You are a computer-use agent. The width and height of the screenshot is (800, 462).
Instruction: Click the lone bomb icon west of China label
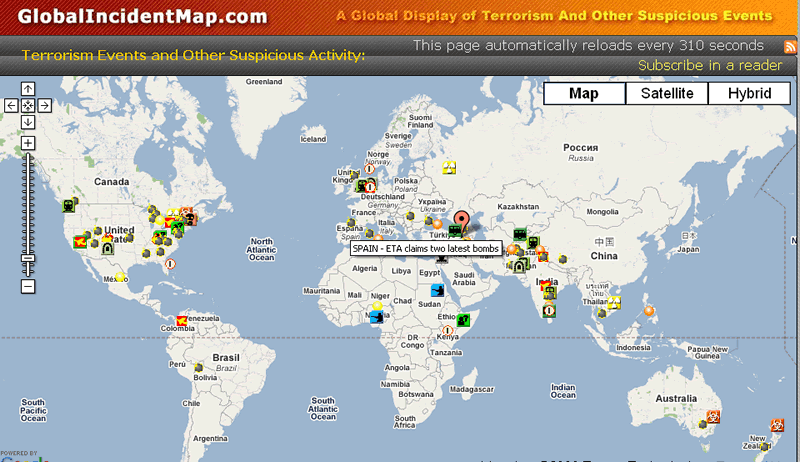pos(563,259)
